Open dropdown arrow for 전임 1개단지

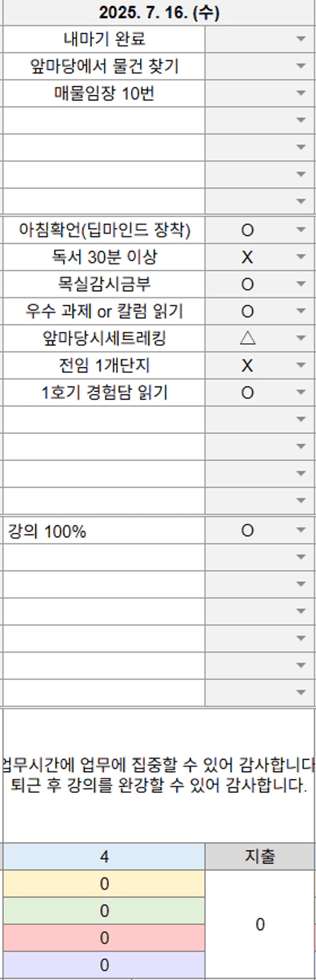(x=301, y=365)
